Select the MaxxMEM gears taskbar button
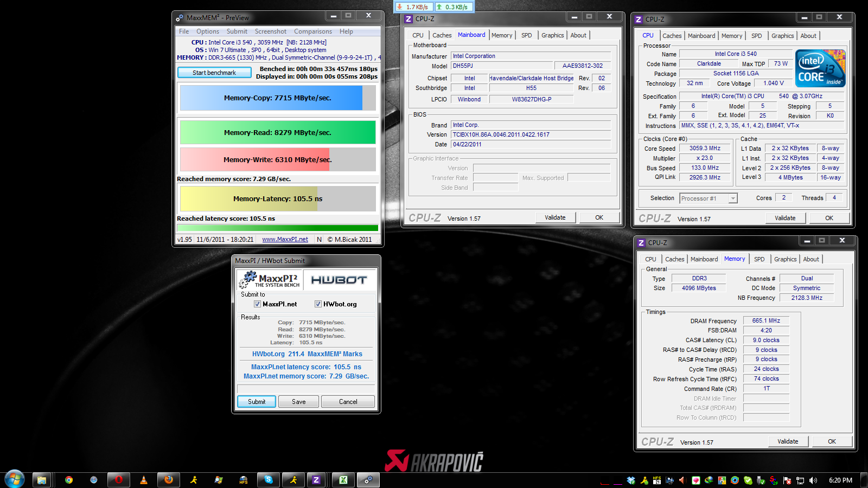This screenshot has height=488, width=868. coord(368,480)
